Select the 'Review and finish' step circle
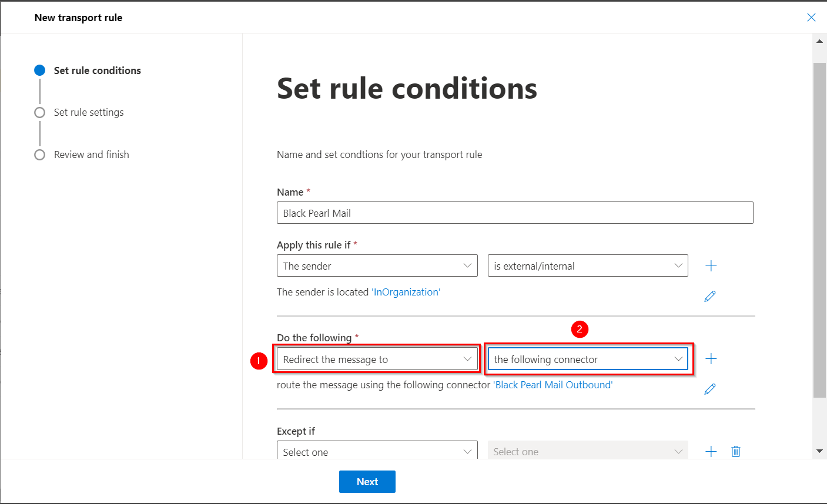 39,154
